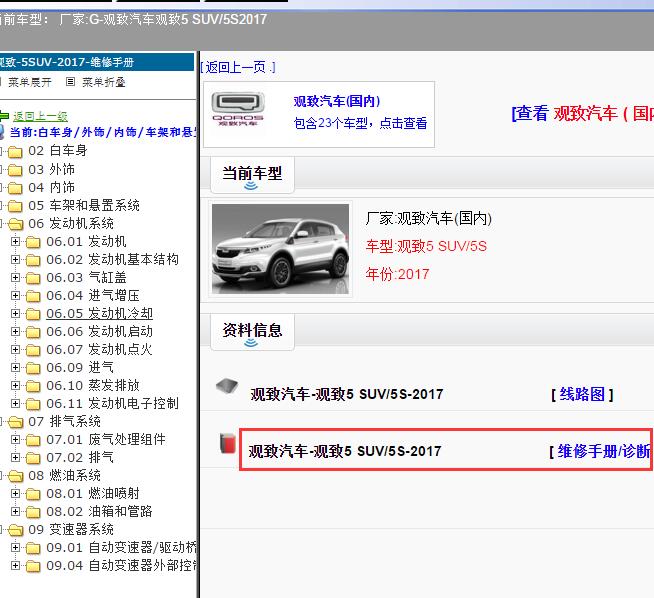Click the folder icon for 04 内饰
Image resolution: width=654 pixels, height=598 pixels.
[15, 188]
